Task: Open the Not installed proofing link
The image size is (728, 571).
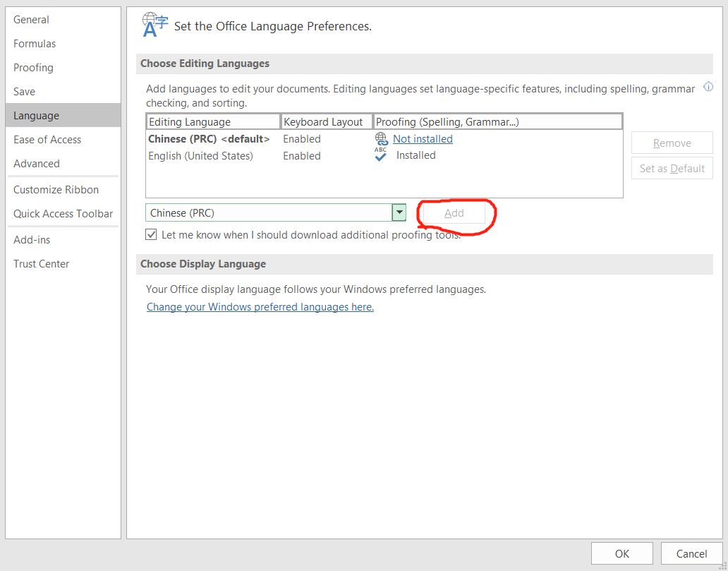Action: pos(423,139)
